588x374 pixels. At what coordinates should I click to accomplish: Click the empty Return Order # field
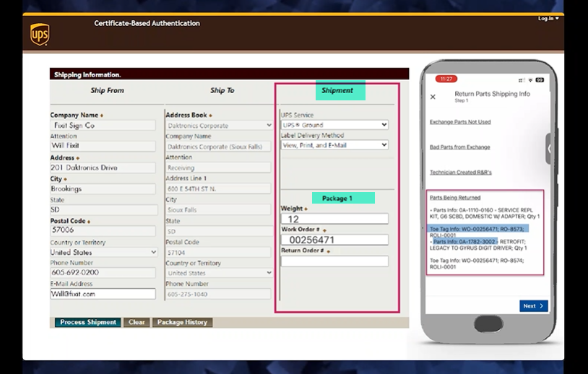pyautogui.click(x=334, y=261)
